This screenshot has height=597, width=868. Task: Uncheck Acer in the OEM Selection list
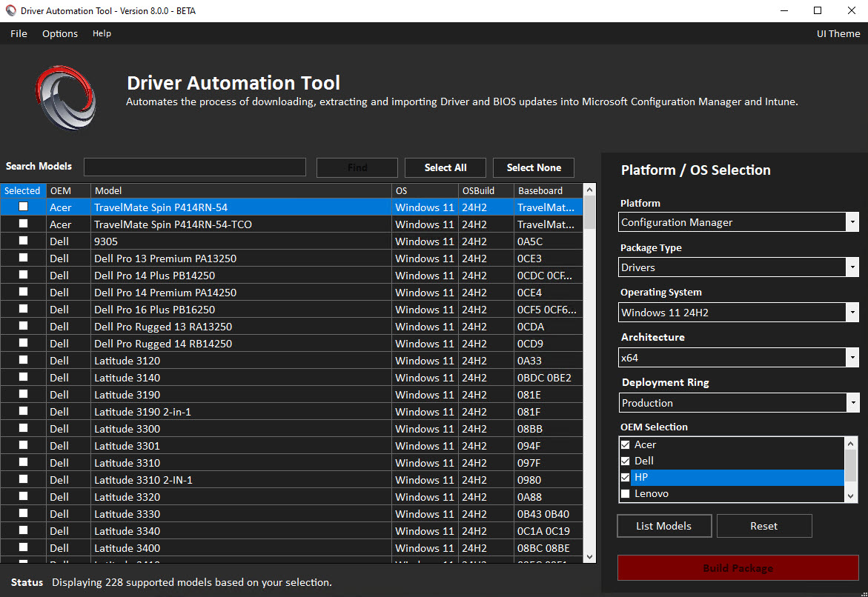[x=625, y=444]
